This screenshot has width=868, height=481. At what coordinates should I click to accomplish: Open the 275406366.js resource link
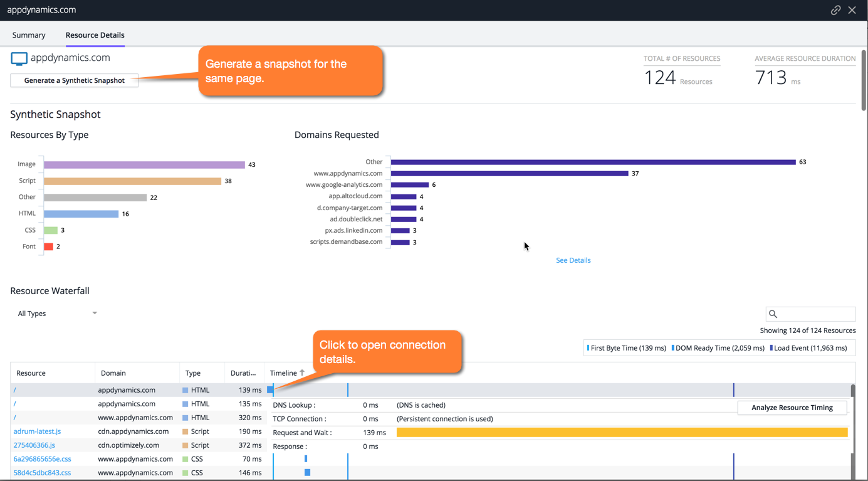[34, 445]
